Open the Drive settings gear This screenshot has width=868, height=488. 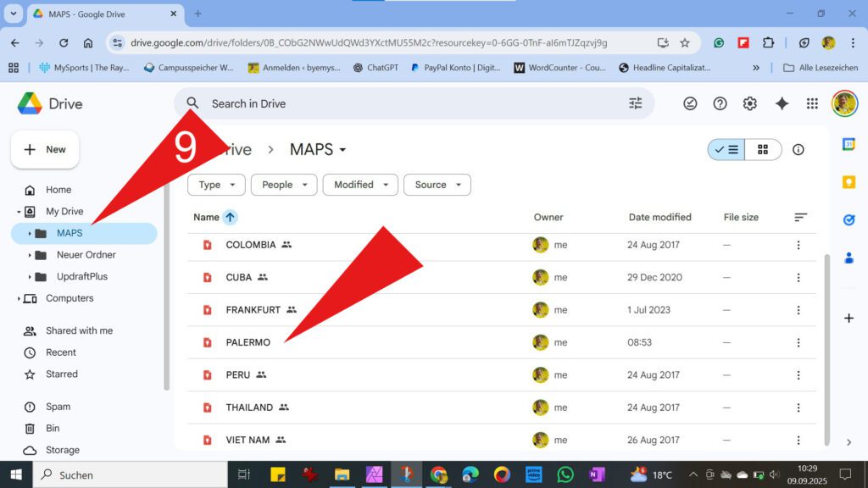tap(749, 103)
